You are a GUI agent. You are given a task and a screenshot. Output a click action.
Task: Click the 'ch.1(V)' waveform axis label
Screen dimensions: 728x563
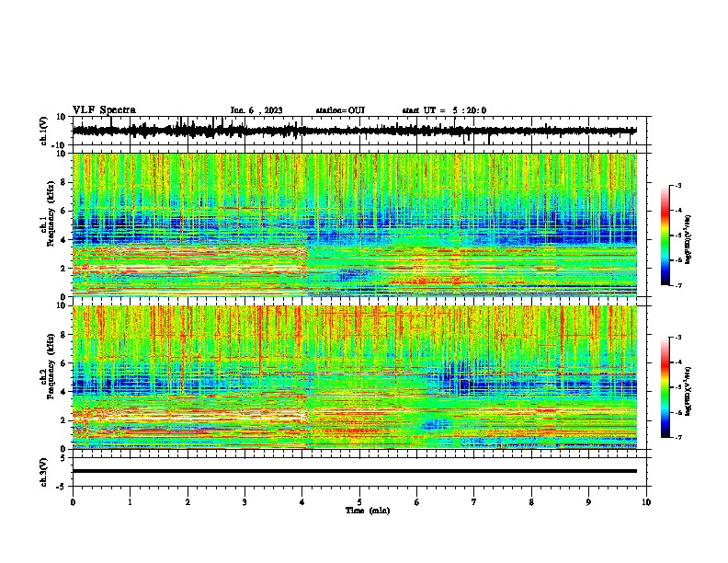[44, 131]
